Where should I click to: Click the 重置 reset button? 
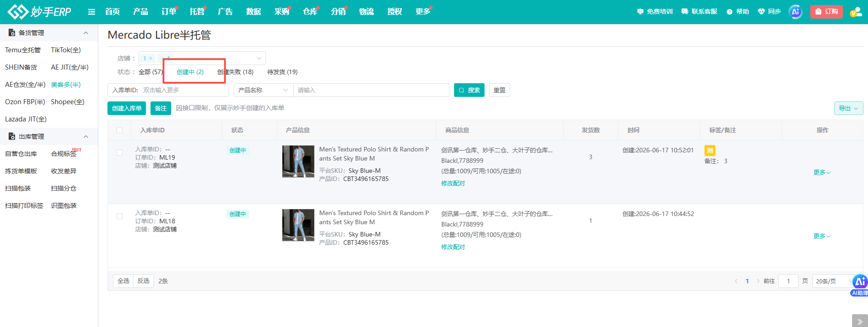500,90
